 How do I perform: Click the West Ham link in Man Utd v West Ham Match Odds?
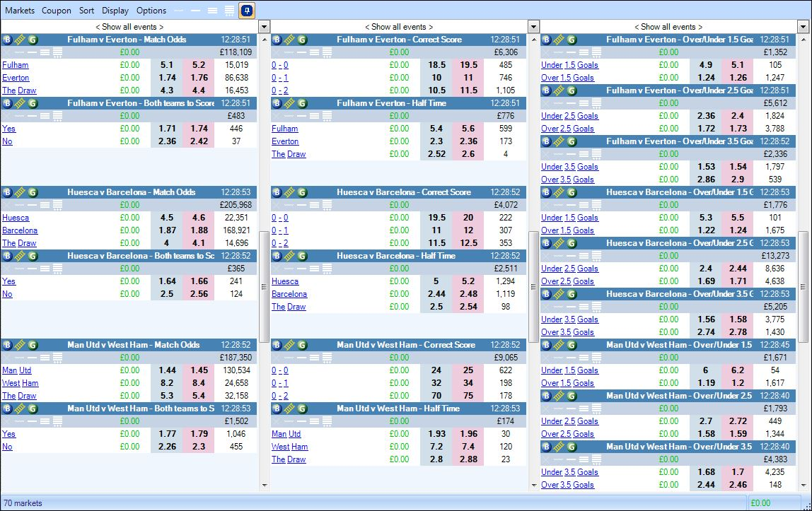pos(21,383)
